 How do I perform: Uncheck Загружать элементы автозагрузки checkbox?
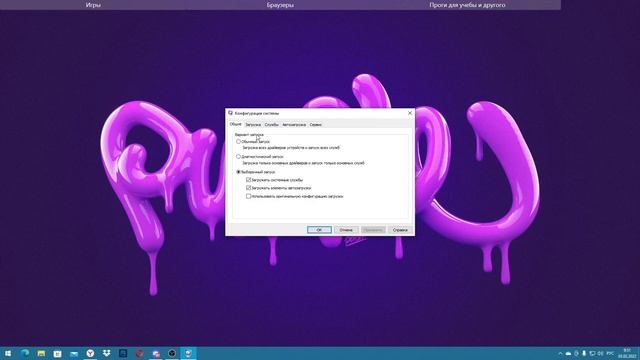249,188
